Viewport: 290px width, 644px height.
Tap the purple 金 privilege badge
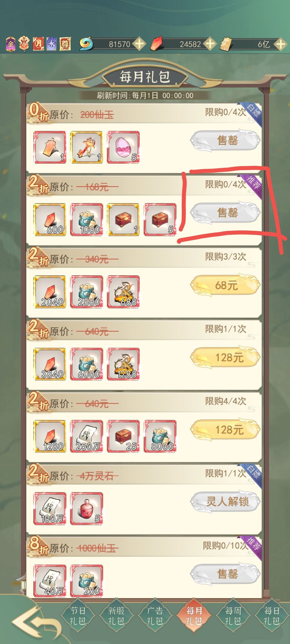click(11, 44)
